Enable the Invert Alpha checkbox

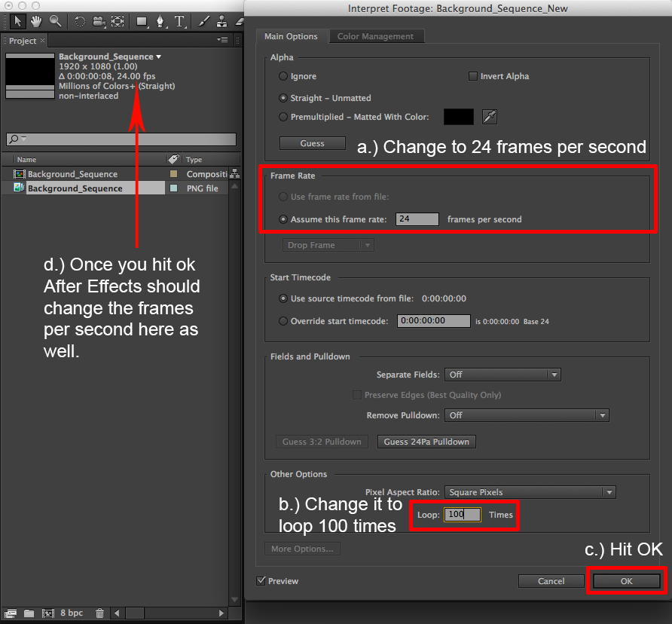(x=473, y=76)
